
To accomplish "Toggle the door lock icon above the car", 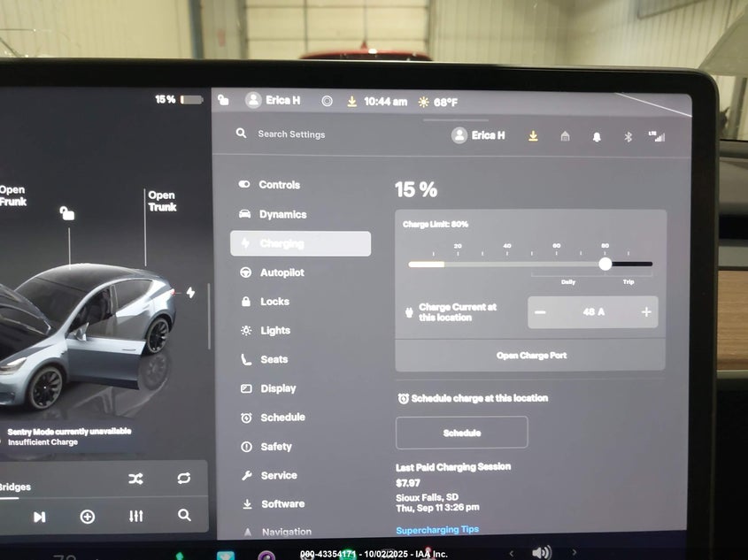I will 67,212.
